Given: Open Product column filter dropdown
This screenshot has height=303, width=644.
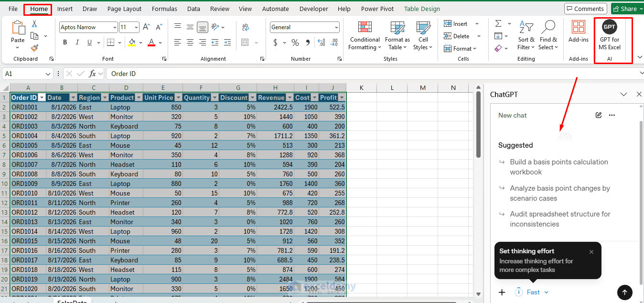Looking at the screenshot, I should point(139,97).
